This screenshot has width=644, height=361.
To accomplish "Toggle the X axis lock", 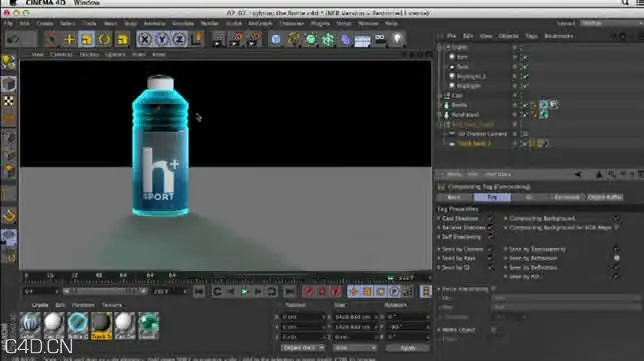I will click(145, 39).
